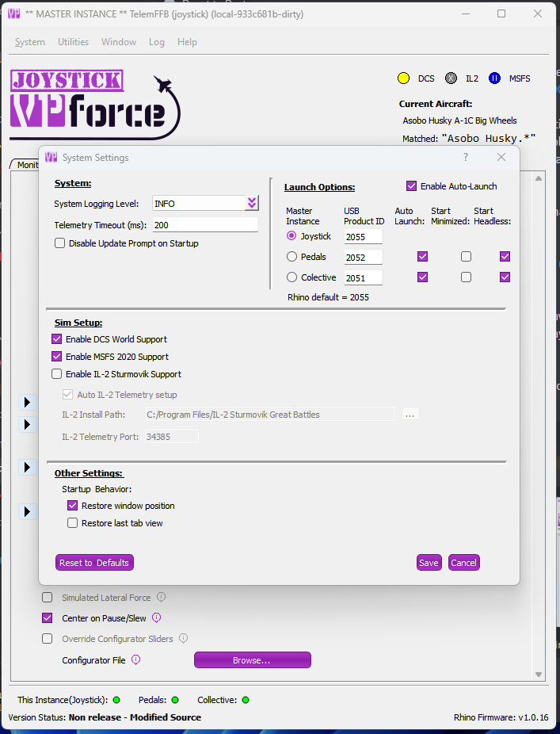The image size is (560, 734).
Task: Click the info icon next to Override Configurator Sliders
Action: (184, 639)
